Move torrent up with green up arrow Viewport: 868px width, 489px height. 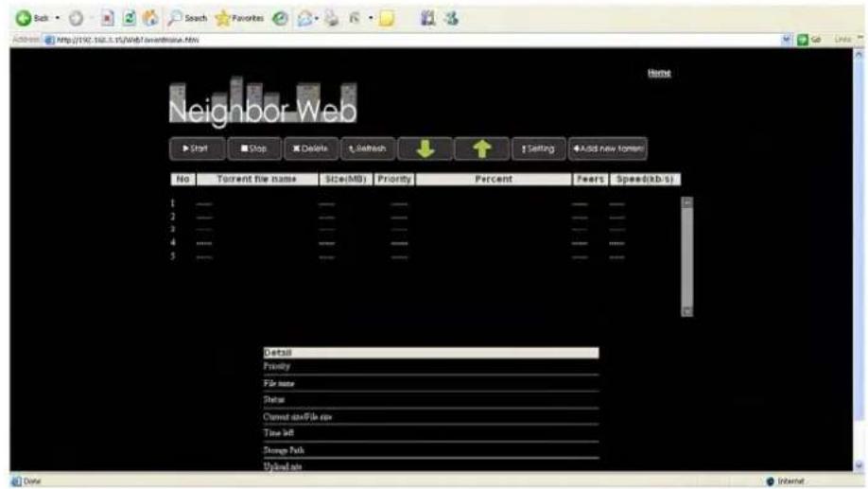[x=481, y=148]
